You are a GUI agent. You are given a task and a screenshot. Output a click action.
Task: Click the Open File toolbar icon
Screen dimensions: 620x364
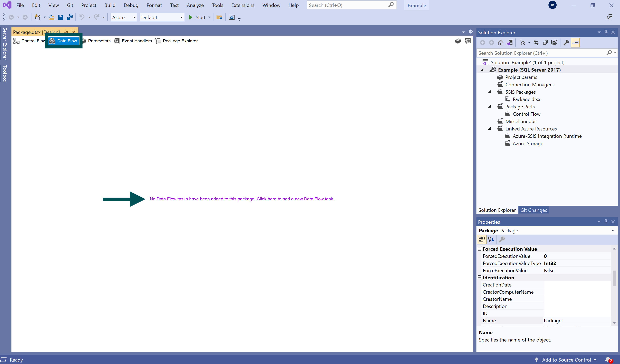tap(51, 17)
